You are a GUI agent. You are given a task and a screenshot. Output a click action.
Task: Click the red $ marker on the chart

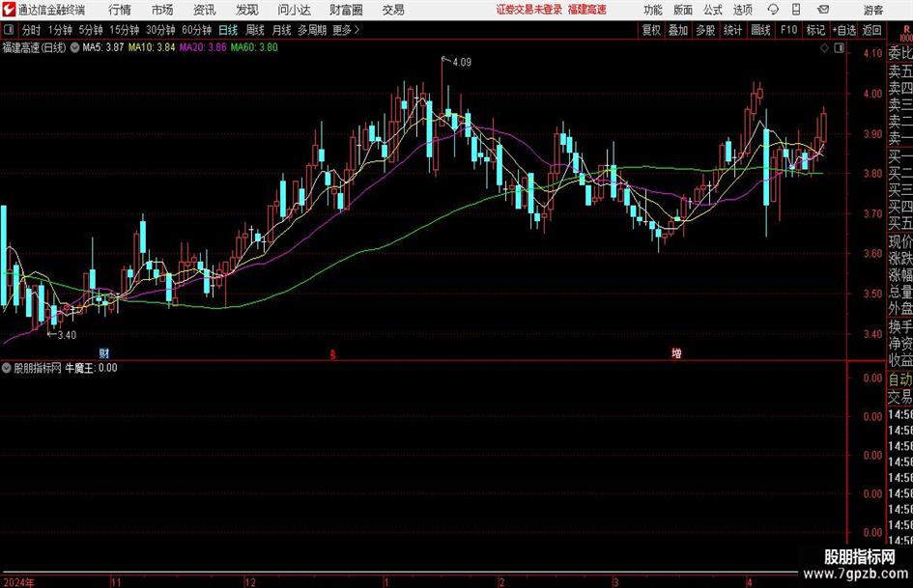click(x=332, y=354)
